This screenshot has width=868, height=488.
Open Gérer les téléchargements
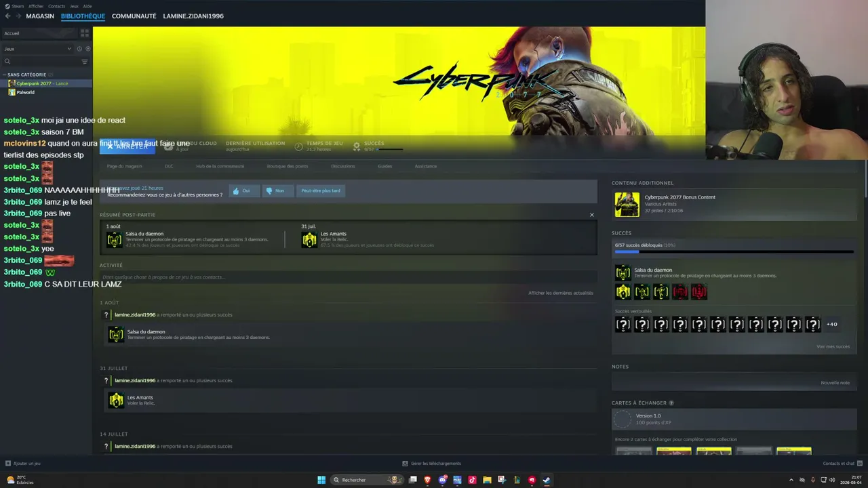(431, 464)
